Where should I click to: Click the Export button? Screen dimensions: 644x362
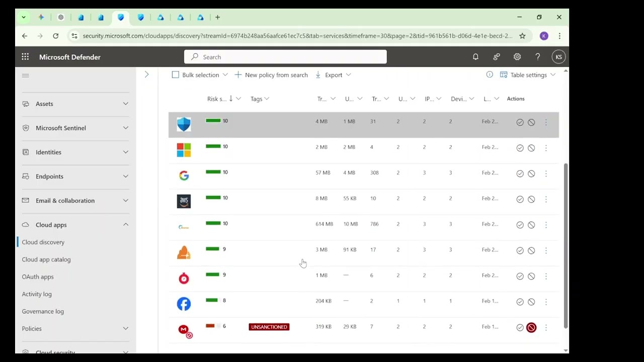pos(329,75)
